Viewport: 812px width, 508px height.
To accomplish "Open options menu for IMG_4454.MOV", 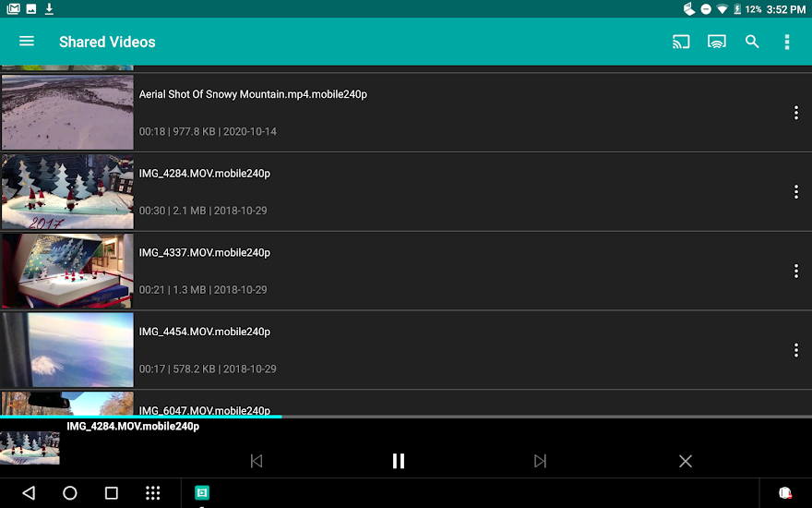I will (795, 350).
